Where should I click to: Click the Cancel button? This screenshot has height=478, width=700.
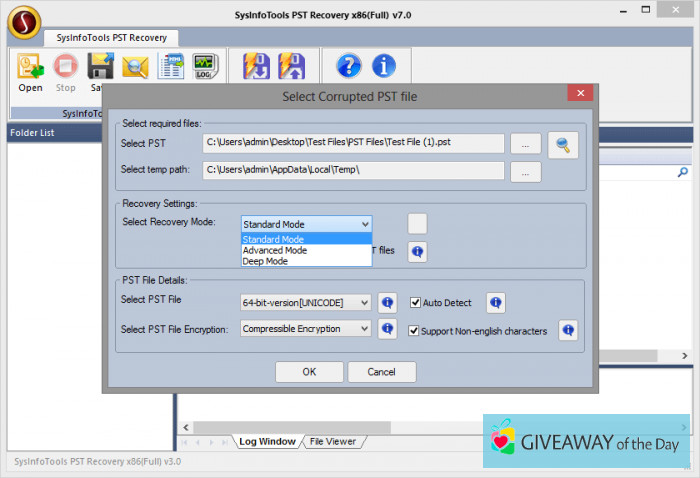coord(381,372)
